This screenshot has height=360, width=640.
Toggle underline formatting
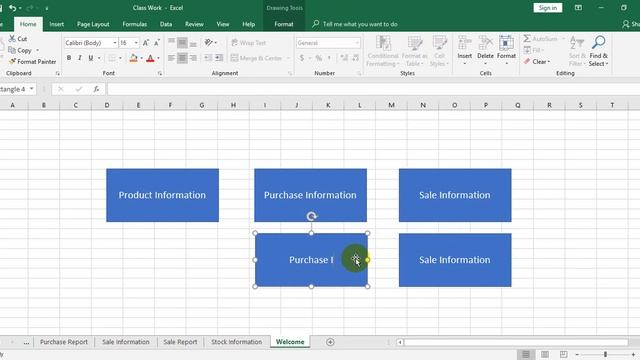click(91, 58)
